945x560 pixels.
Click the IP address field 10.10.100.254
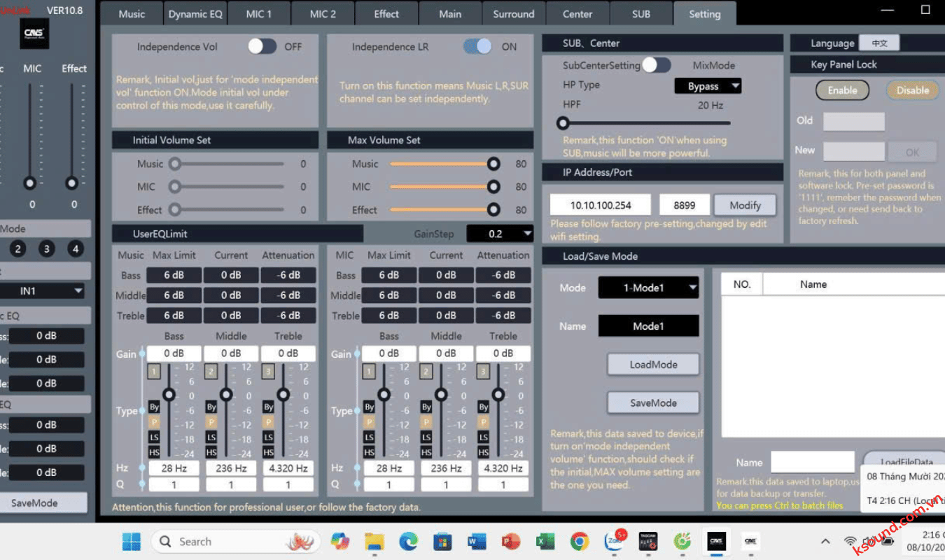click(600, 205)
